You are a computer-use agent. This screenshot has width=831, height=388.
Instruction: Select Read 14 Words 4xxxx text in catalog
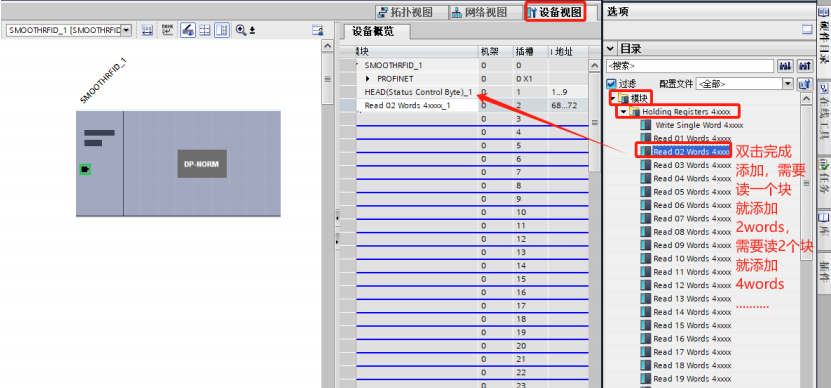point(692,312)
